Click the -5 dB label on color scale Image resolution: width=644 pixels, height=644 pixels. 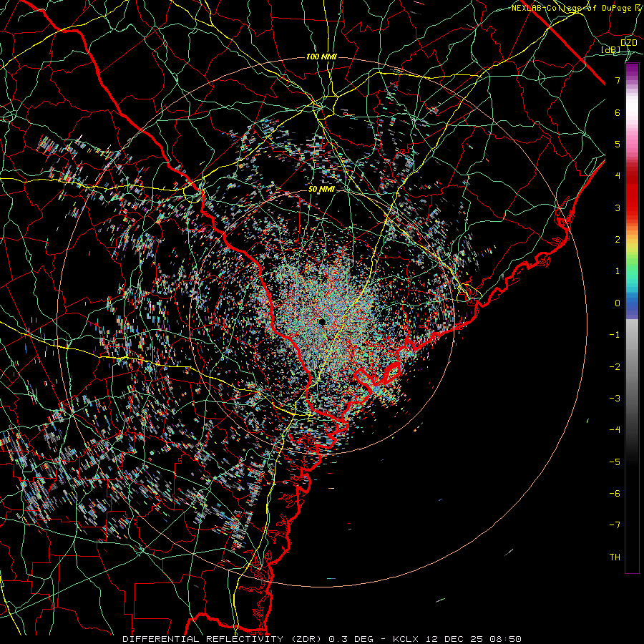pyautogui.click(x=615, y=462)
